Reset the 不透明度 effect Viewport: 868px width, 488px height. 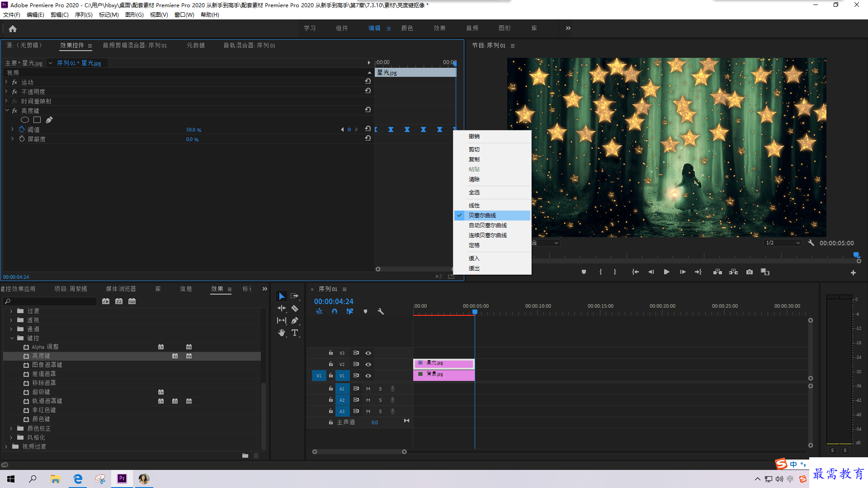click(368, 90)
